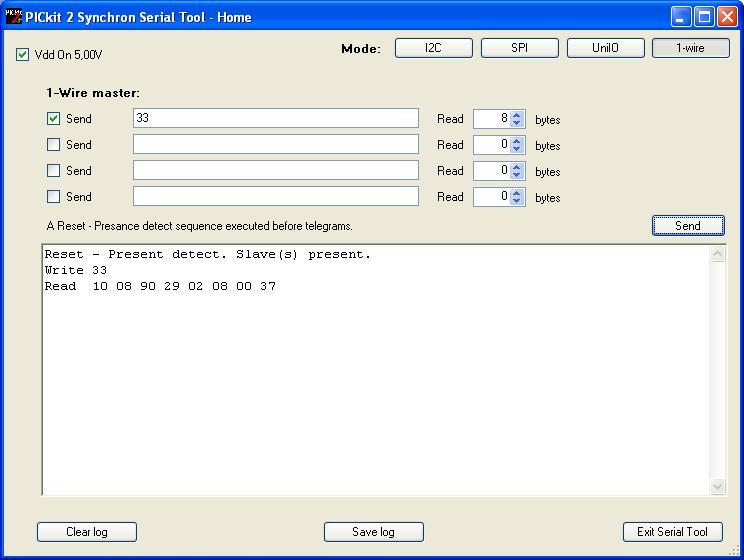Decrement third row read bytes count
Screen dimensions: 744x560
click(x=517, y=175)
